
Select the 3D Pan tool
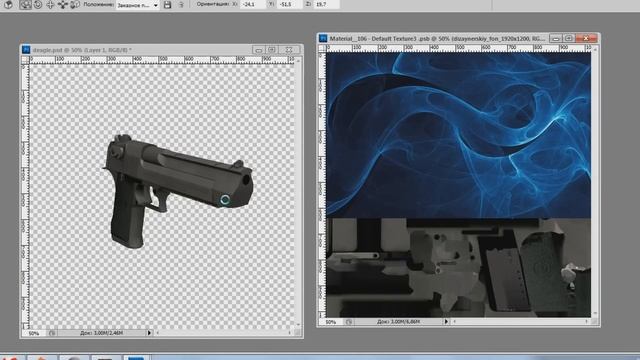(x=50, y=4)
